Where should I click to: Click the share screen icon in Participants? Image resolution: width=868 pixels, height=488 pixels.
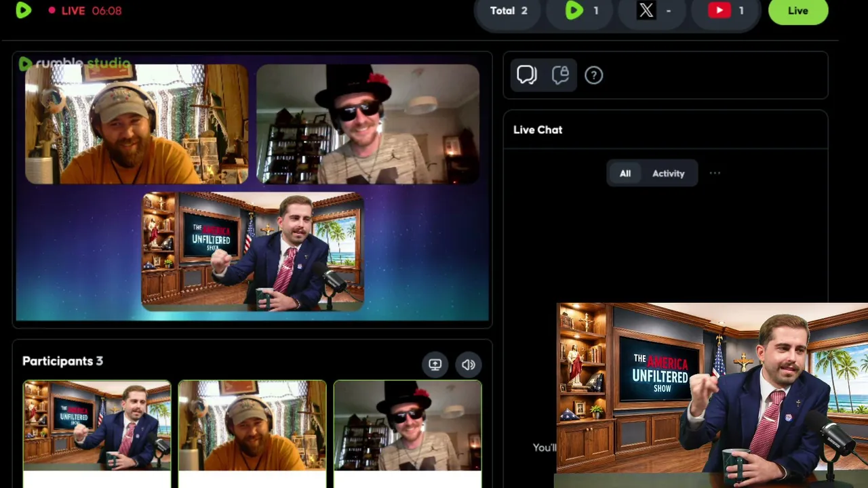435,365
